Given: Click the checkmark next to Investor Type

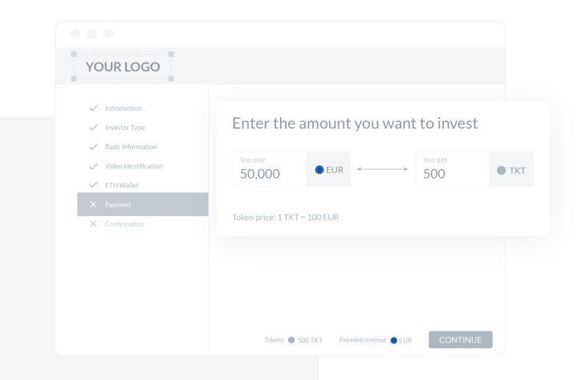Looking at the screenshot, I should (x=93, y=127).
